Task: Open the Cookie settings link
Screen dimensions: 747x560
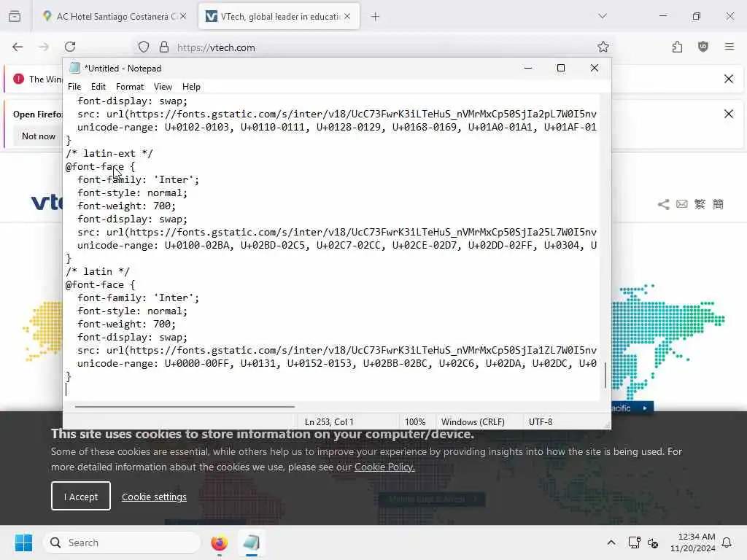Action: pos(155,497)
